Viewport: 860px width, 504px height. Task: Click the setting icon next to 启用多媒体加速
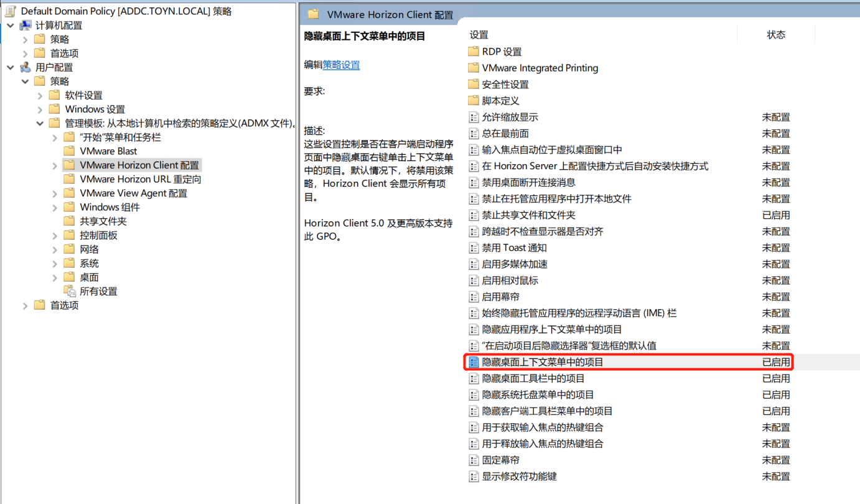click(x=473, y=264)
